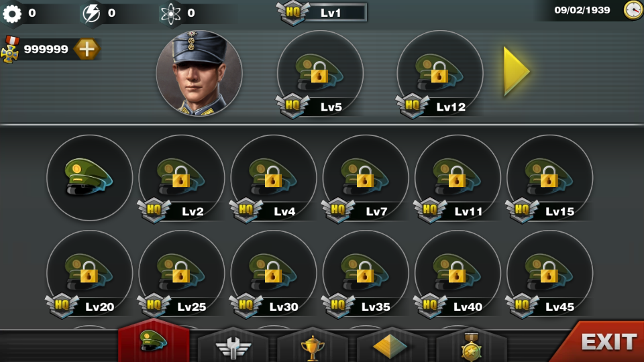Viewport: 644px width, 362px height.
Task: Tap the locked HQ Lv12 top slot
Action: pyautogui.click(x=439, y=74)
